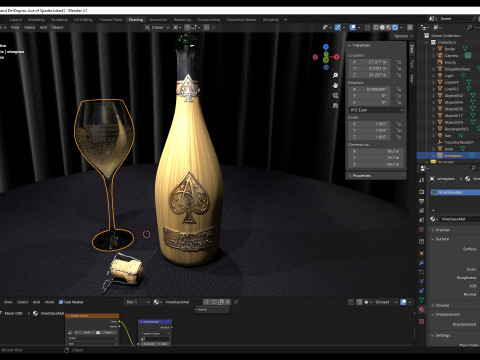Open the View Layer properties tab
The height and width of the screenshot is (360, 480).
click(422, 211)
